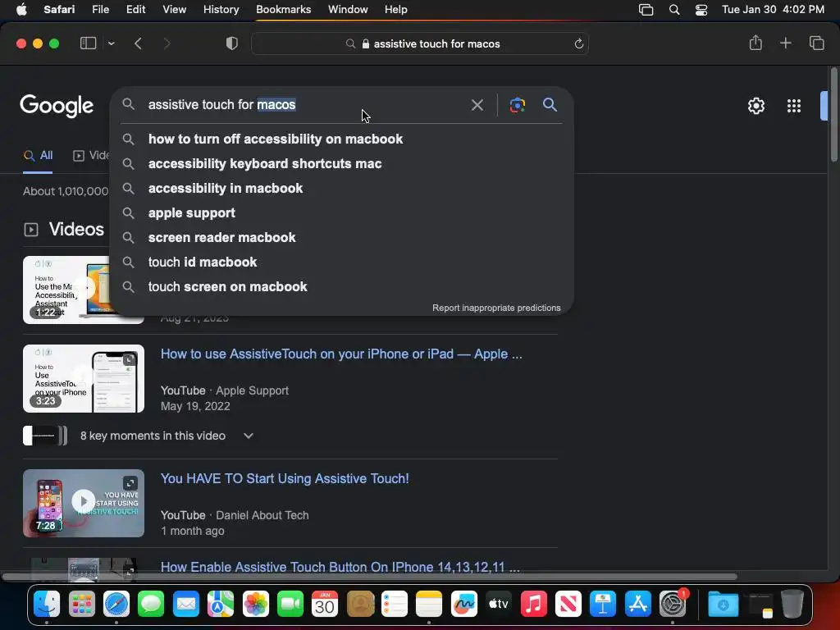Pick the 'touch id macbook' suggestion

[x=341, y=262]
